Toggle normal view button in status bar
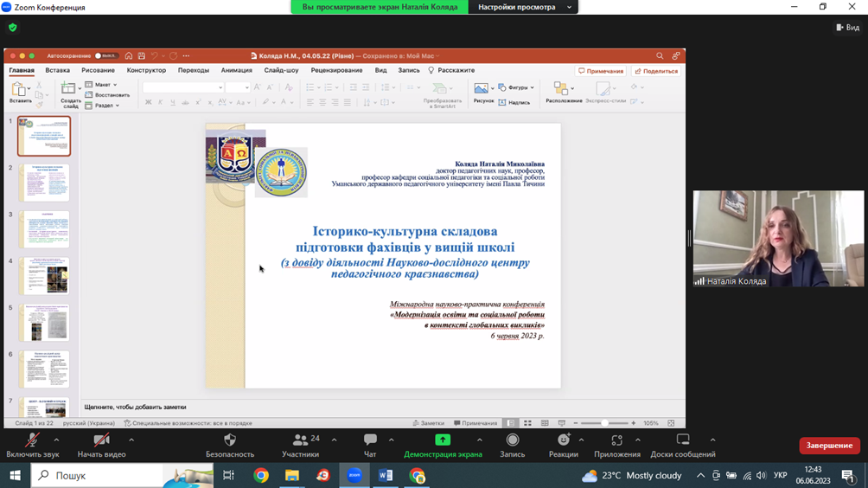The width and height of the screenshot is (868, 488). 510,423
